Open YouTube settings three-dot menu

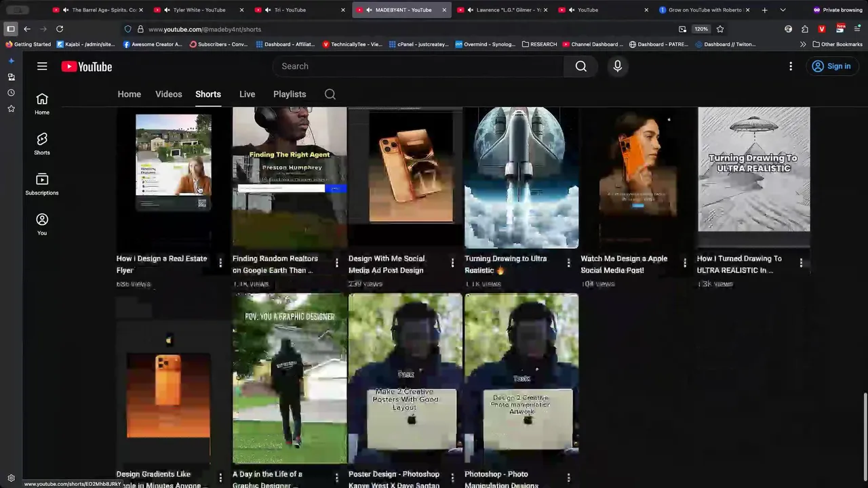pyautogui.click(x=791, y=66)
